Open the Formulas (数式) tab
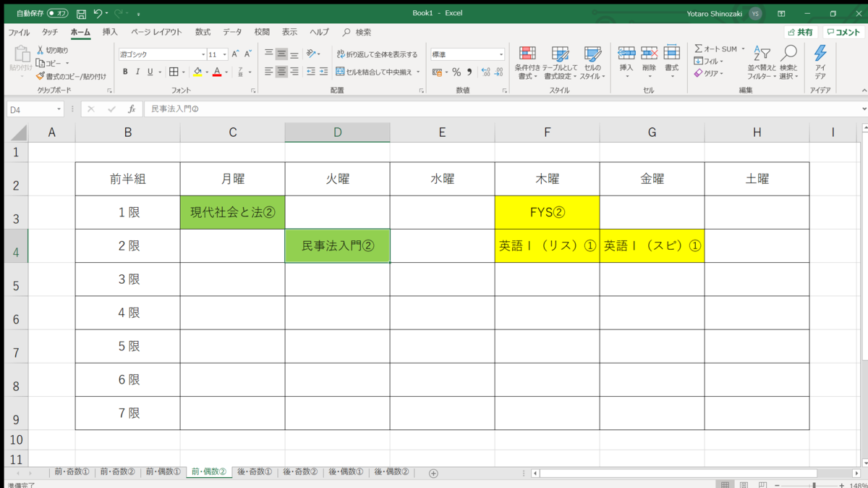Viewport: 868px width, 488px height. click(203, 32)
